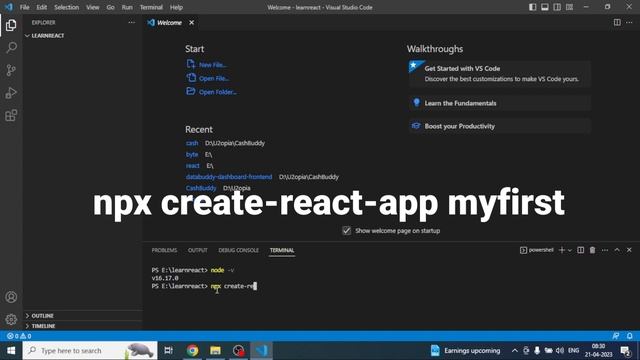Select the powershell terminal label
640x360 pixels.
[537, 250]
